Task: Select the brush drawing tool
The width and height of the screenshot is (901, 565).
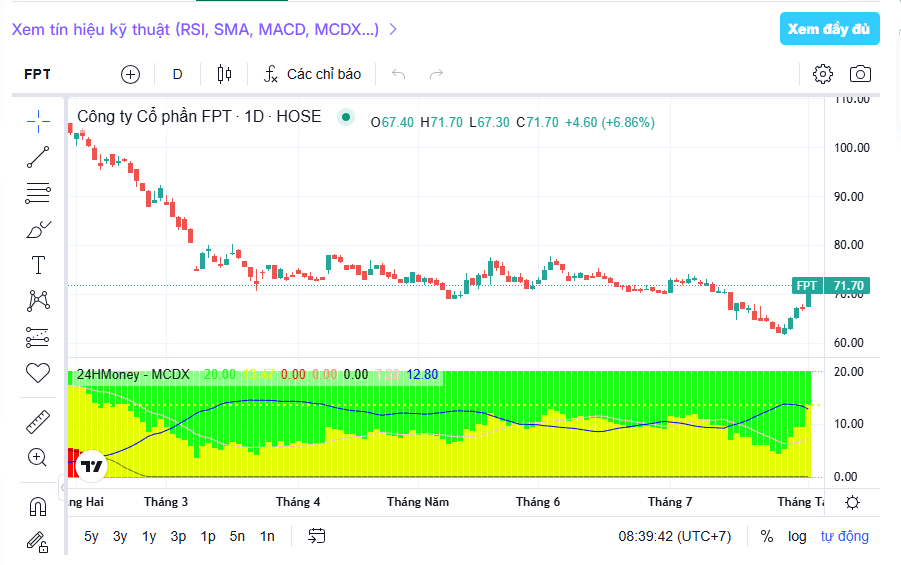Action: point(38,229)
